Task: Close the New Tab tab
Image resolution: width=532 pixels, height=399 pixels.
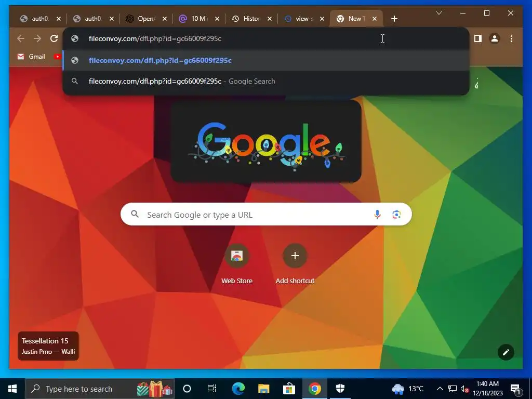Action: coord(375,19)
